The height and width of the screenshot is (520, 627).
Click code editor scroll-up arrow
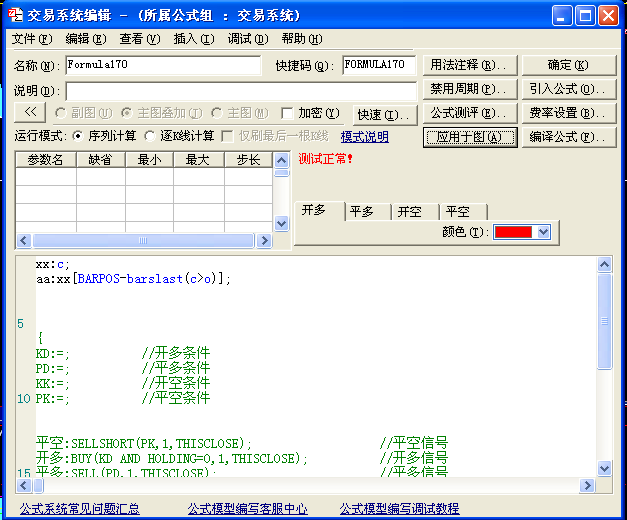[x=604, y=265]
